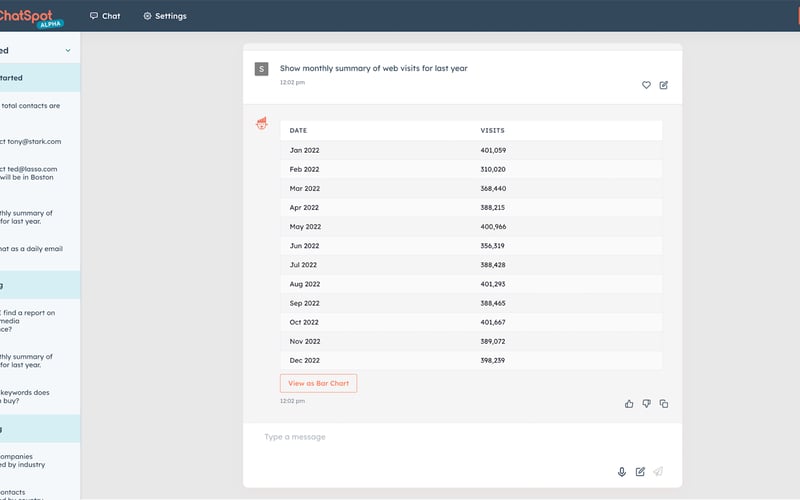The image size is (800, 500).
Task: Click the Jan 2022 row date
Action: click(304, 150)
